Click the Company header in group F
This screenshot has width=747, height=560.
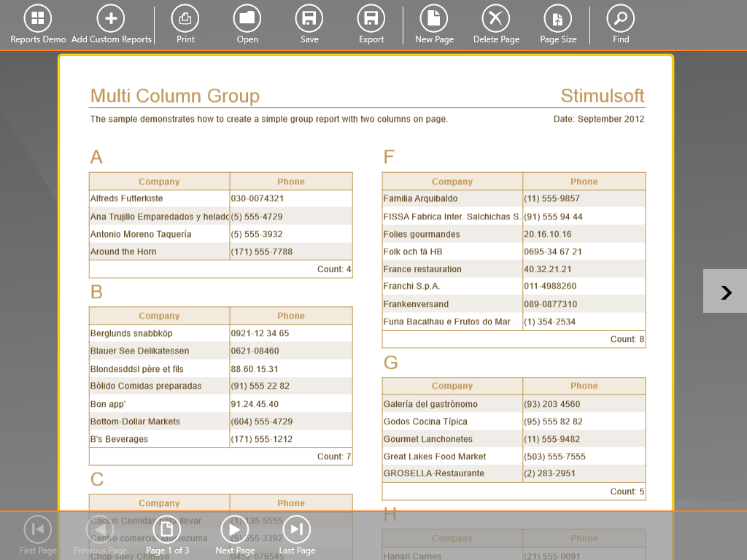(452, 182)
